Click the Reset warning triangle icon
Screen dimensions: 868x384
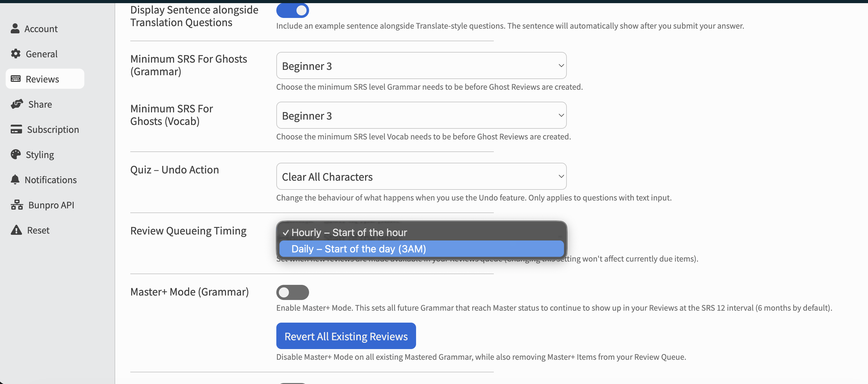point(16,230)
